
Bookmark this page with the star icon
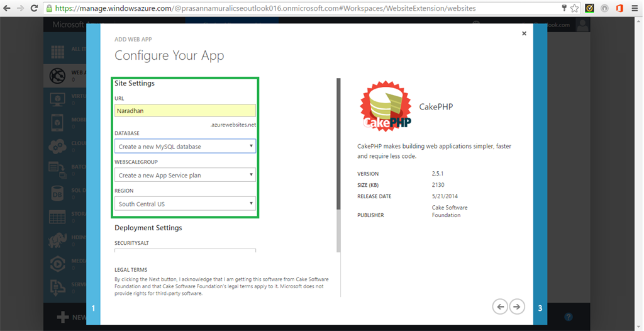click(575, 8)
